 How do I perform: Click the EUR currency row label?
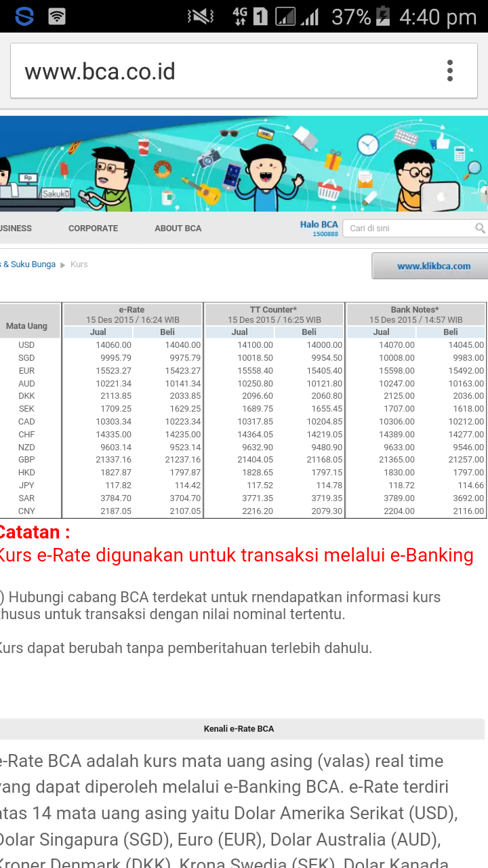26,371
